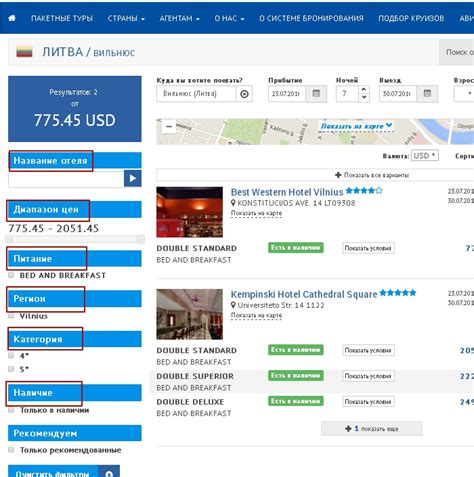Click the 'Очистить фильтры' button
Screen dimensions: 474x477
coord(64,471)
